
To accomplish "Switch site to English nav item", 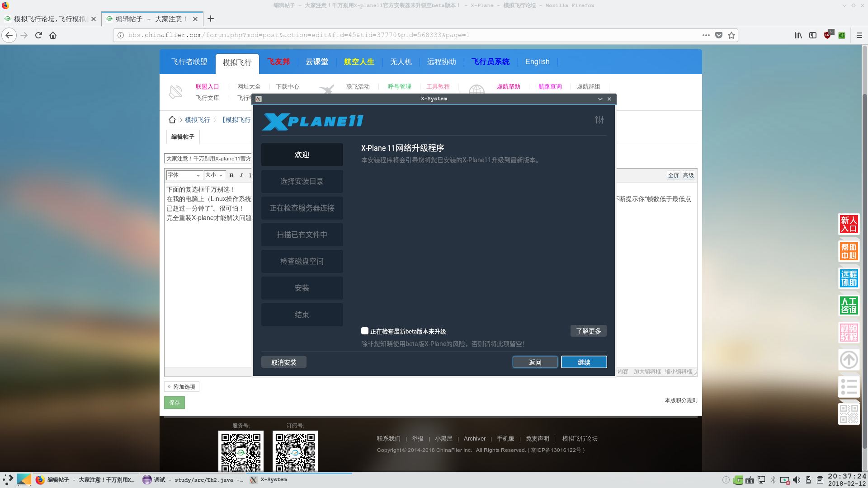I will pos(538,62).
